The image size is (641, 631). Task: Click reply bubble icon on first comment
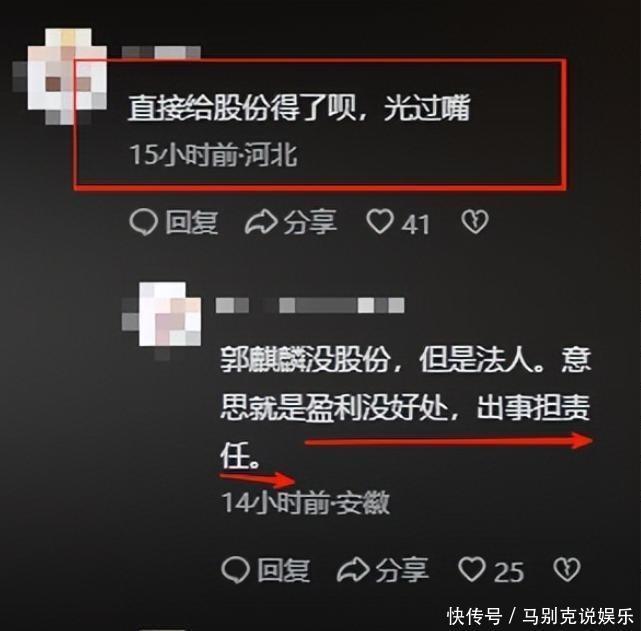[x=143, y=222]
